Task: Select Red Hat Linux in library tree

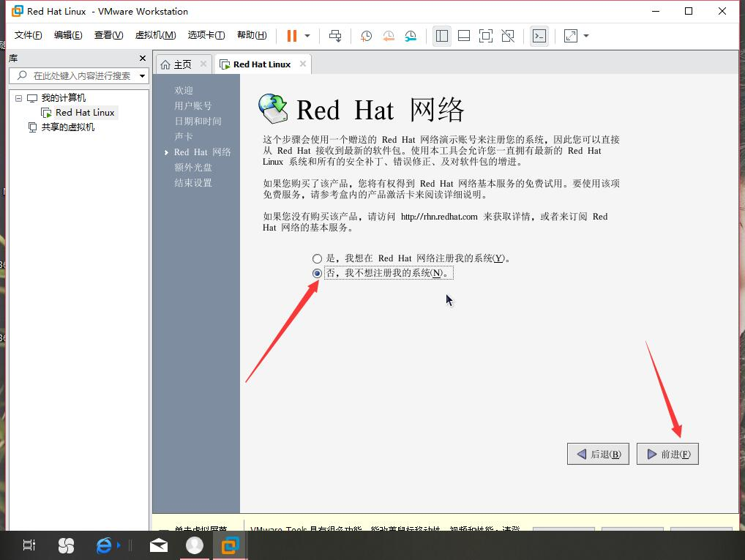Action: tap(85, 113)
